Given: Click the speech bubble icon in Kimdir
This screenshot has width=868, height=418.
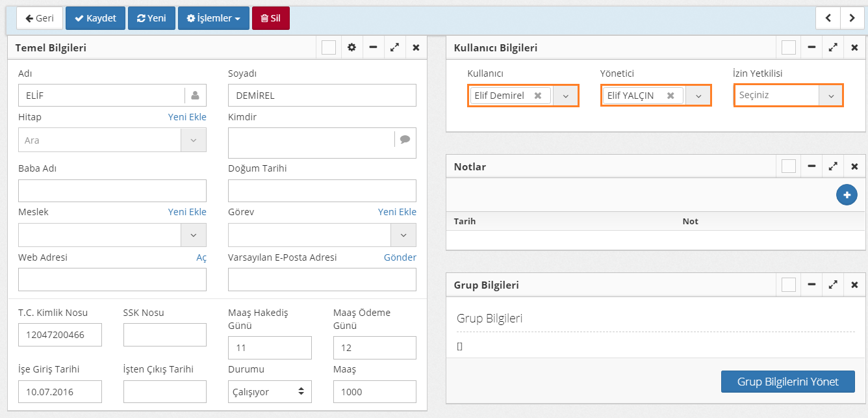Looking at the screenshot, I should click(405, 139).
